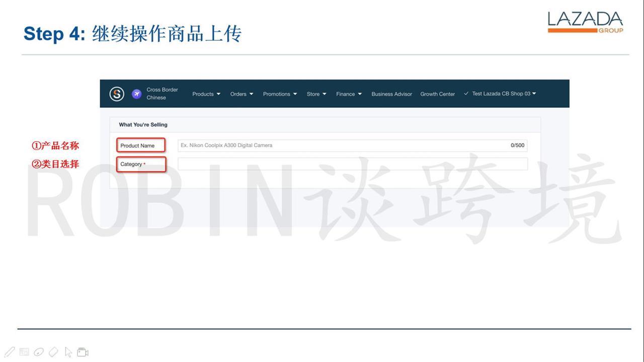The width and height of the screenshot is (644, 362).
Task: Select the highlighter tool icon
Action: [39, 352]
